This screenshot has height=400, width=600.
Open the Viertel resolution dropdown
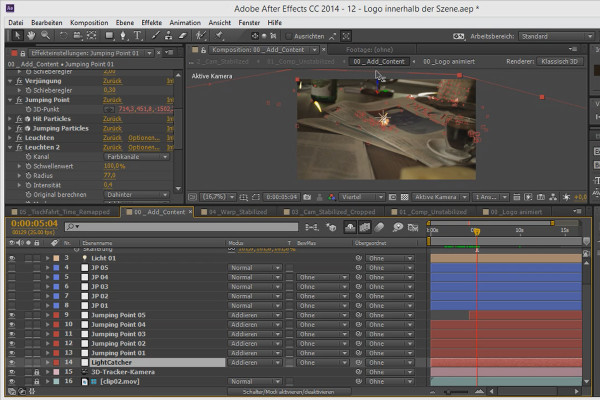coord(362,197)
